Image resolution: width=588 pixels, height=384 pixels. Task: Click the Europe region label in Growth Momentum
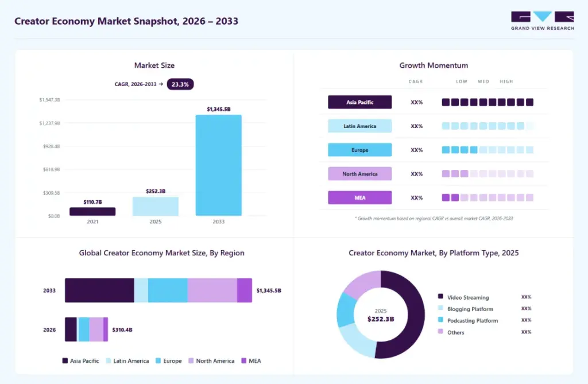pos(359,150)
